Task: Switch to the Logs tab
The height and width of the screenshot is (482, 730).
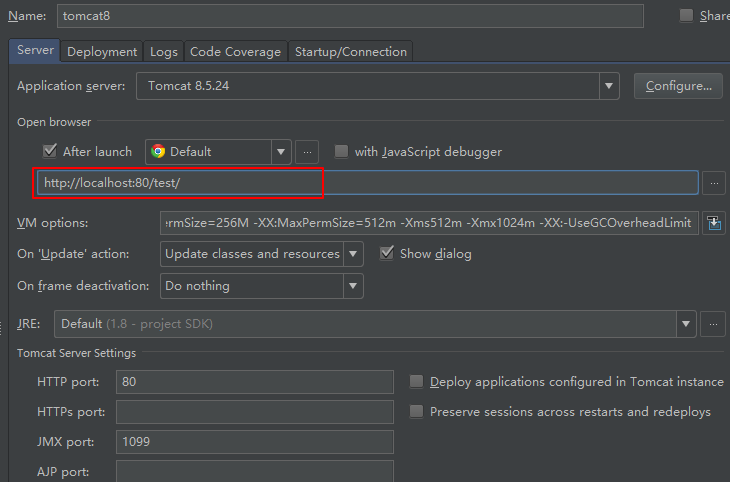Action: (x=164, y=52)
